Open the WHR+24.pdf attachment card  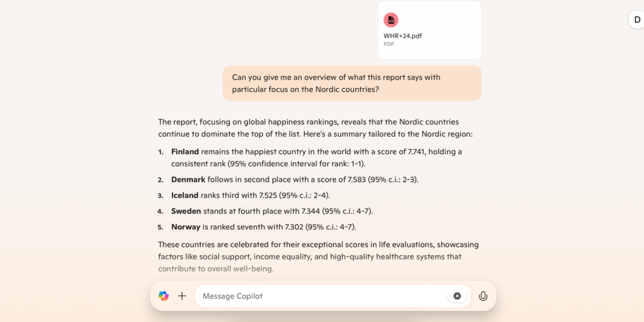click(x=429, y=31)
